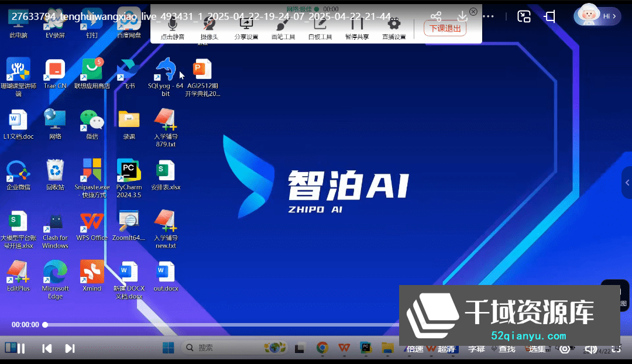Open the out.docx file
Viewport: 632px width, 364px height.
(x=166, y=277)
